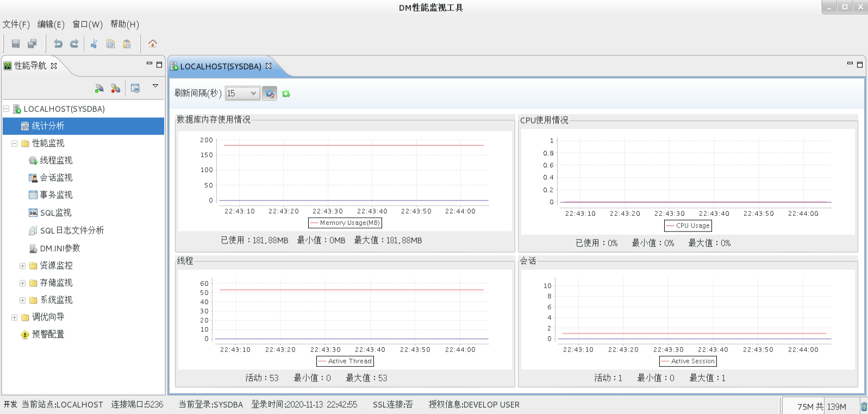
Task: Expand the 存储监视 folder
Action: tap(23, 283)
